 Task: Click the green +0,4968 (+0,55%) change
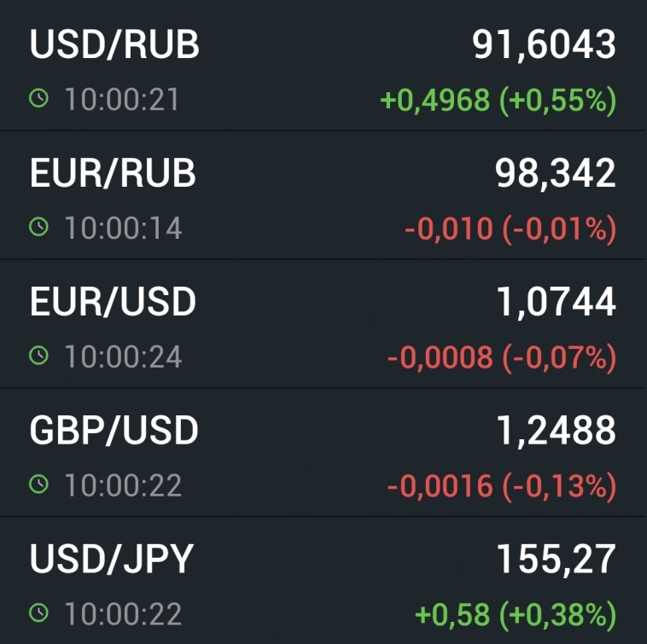click(x=498, y=101)
